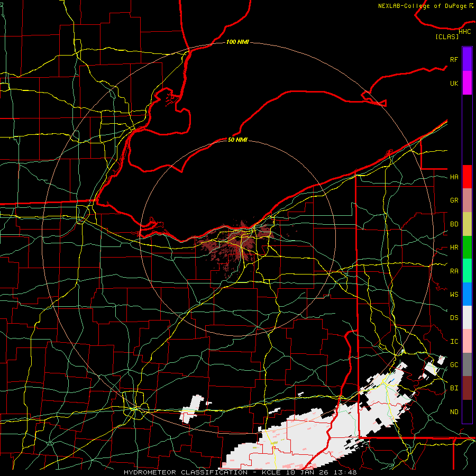This screenshot has width=476, height=476.
Task: Click the BD yellow legend swatch
Action: [467, 224]
